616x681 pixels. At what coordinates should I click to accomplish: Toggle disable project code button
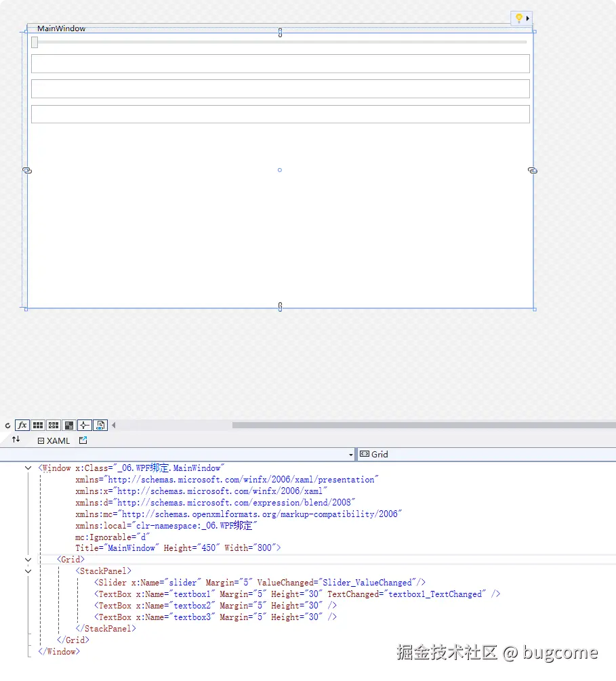100,425
